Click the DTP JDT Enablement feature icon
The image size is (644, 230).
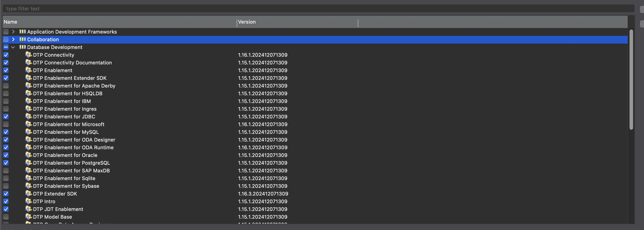(29, 209)
